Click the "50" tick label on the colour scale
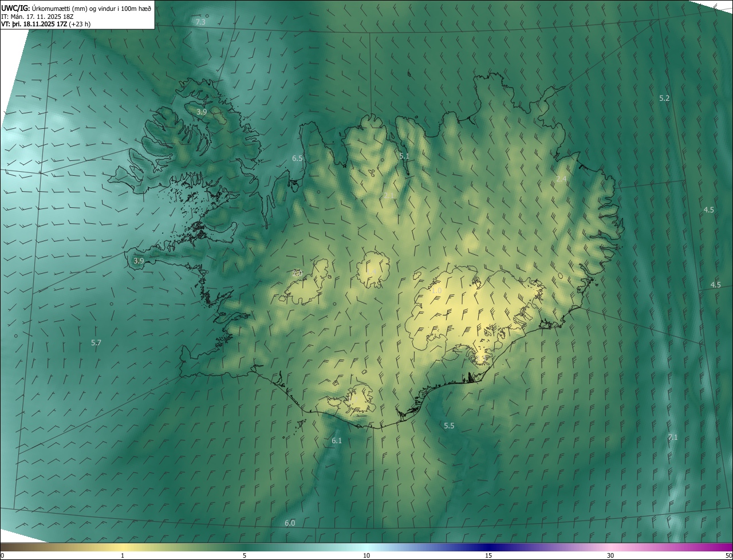 (728, 555)
